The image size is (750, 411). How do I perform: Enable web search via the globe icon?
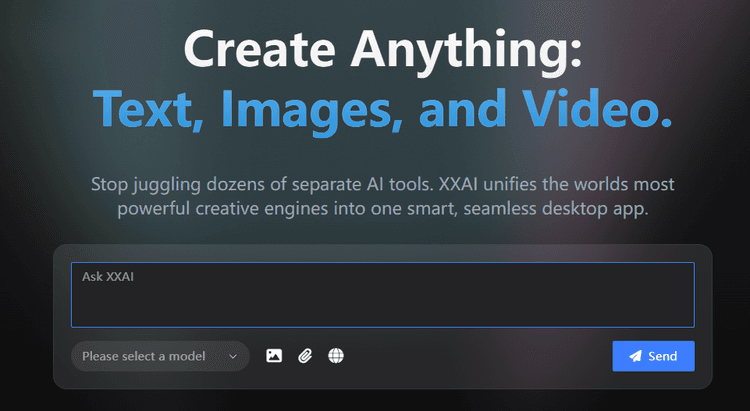pos(336,356)
